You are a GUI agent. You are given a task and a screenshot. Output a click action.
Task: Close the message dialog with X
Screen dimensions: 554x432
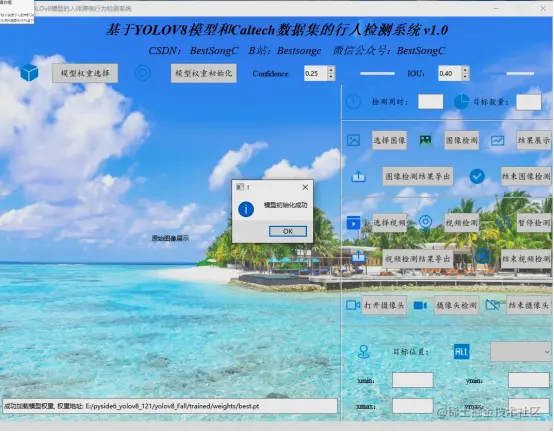click(305, 187)
